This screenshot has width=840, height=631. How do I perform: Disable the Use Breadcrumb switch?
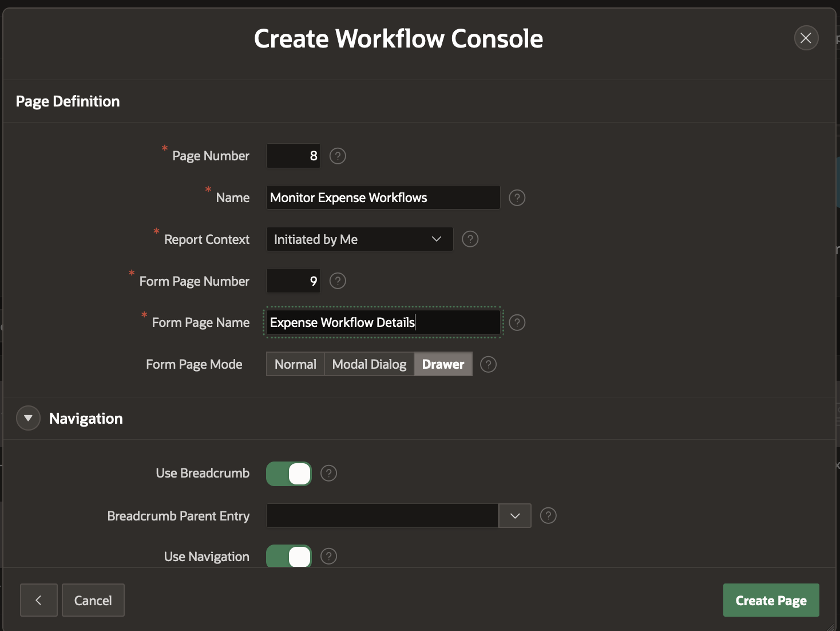click(289, 474)
